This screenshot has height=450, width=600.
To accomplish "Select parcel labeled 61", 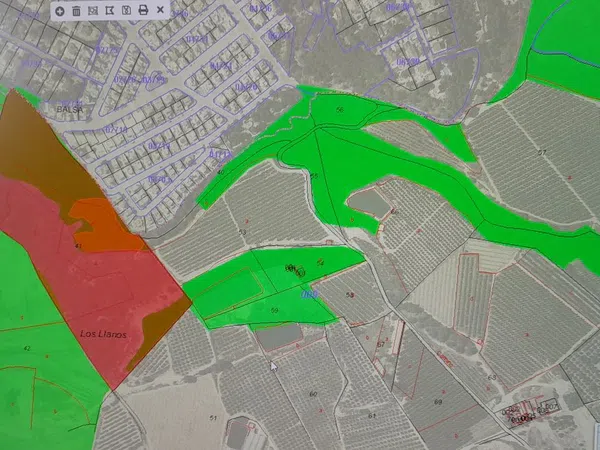I will (x=371, y=413).
